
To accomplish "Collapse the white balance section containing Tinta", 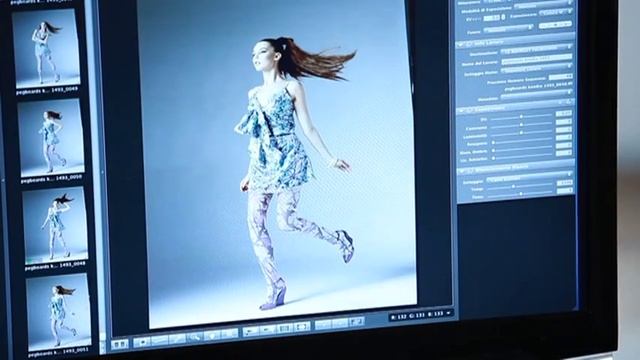I will (461, 170).
